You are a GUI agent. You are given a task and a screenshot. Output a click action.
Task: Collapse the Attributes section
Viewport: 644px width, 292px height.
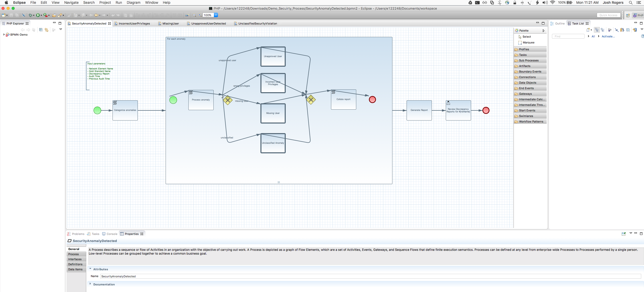tap(90, 269)
